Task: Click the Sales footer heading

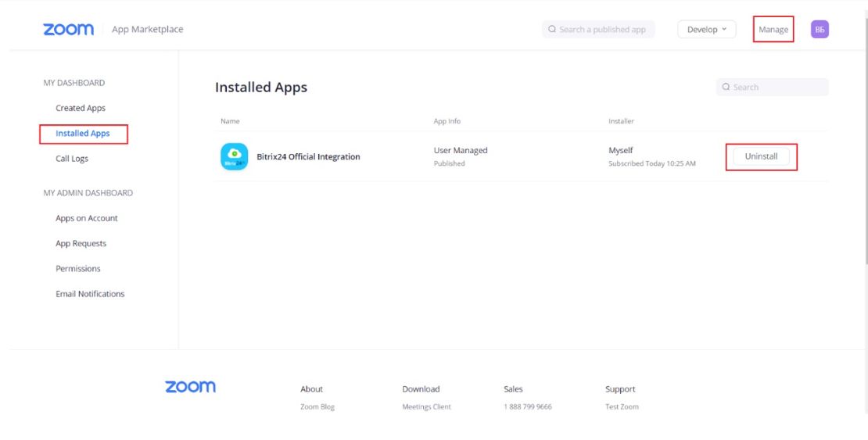Action: (x=513, y=389)
